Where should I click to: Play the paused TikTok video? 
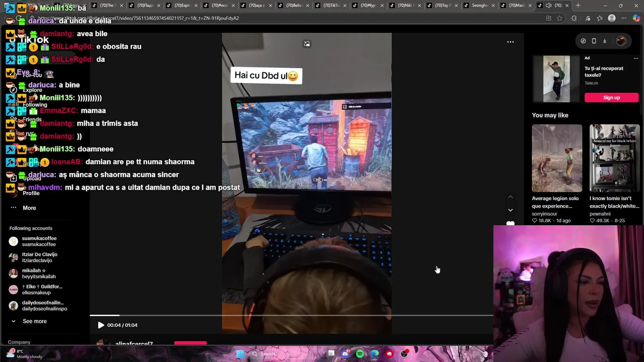click(101, 325)
